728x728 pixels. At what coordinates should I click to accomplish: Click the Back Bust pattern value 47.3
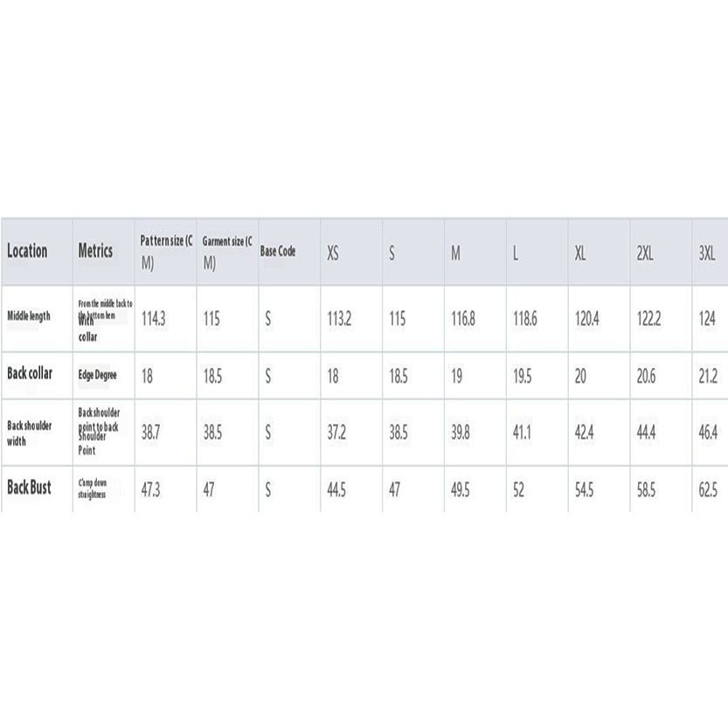point(152,489)
